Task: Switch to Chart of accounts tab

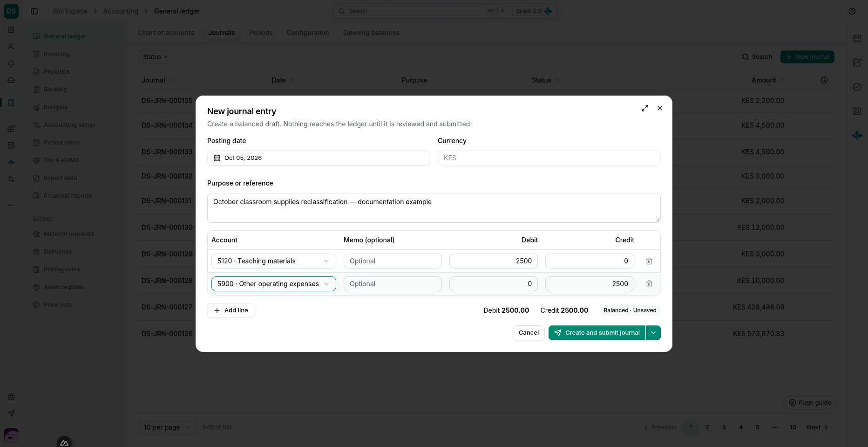Action: [x=166, y=33]
